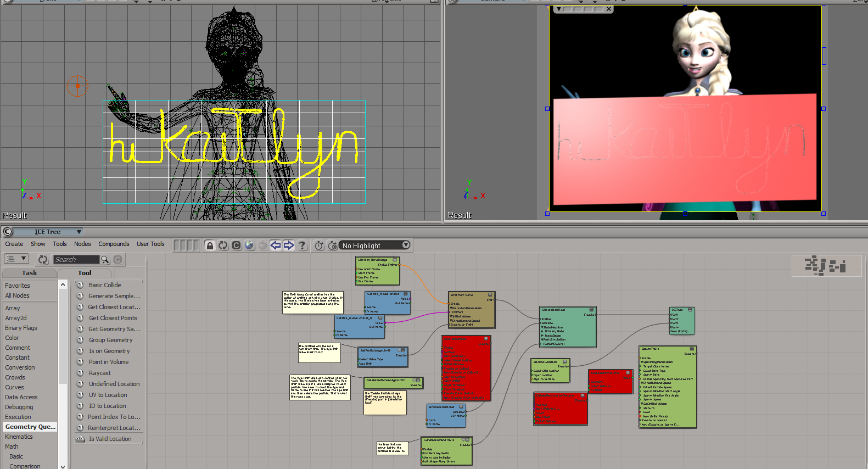Open the ICE Tree view dropdown
The width and height of the screenshot is (868, 469).
[48, 232]
